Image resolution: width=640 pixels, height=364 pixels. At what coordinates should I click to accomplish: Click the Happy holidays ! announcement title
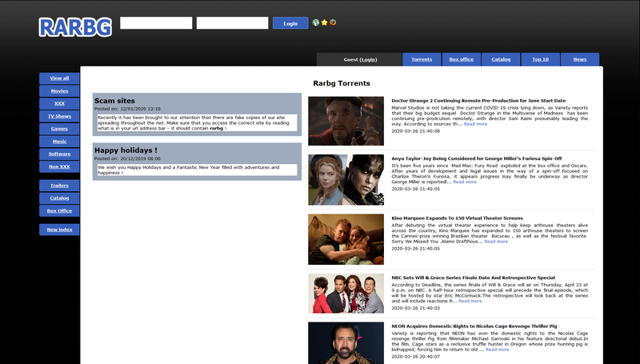click(126, 150)
